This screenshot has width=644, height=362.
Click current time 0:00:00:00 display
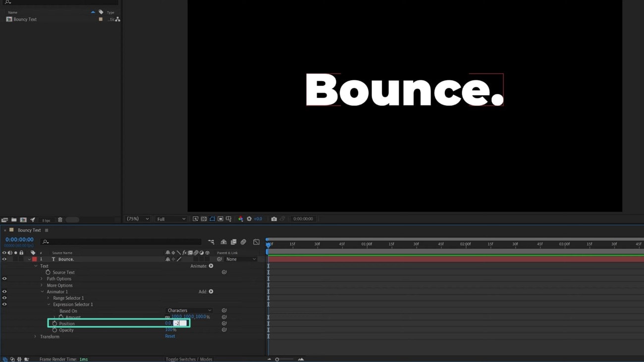click(x=19, y=240)
